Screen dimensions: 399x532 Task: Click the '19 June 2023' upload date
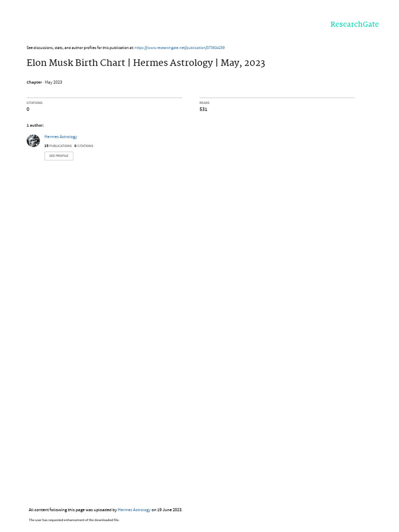(x=169, y=510)
